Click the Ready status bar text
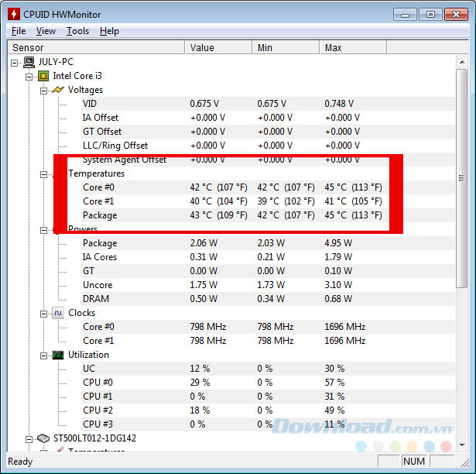 20,462
